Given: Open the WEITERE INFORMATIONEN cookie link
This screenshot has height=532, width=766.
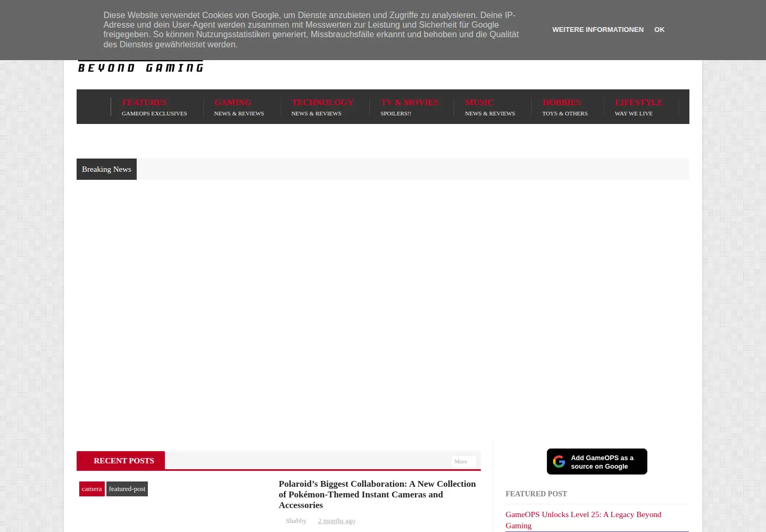Looking at the screenshot, I should (598, 30).
